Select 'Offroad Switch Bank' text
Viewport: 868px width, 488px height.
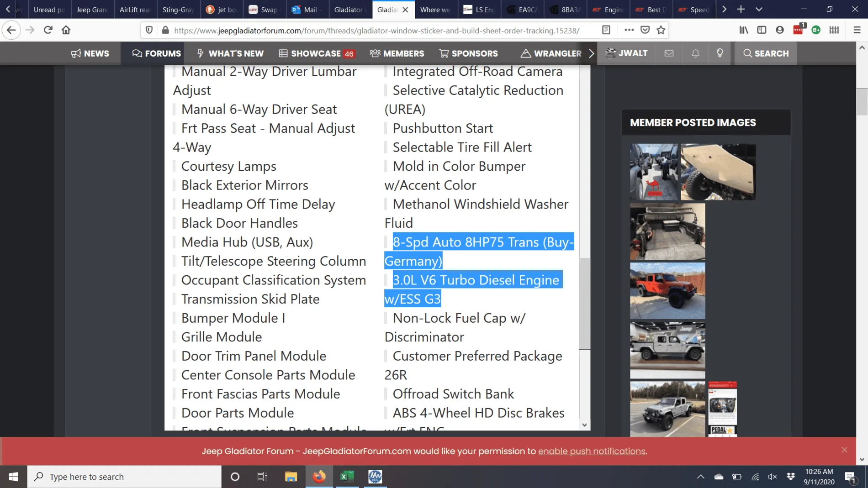(x=453, y=394)
